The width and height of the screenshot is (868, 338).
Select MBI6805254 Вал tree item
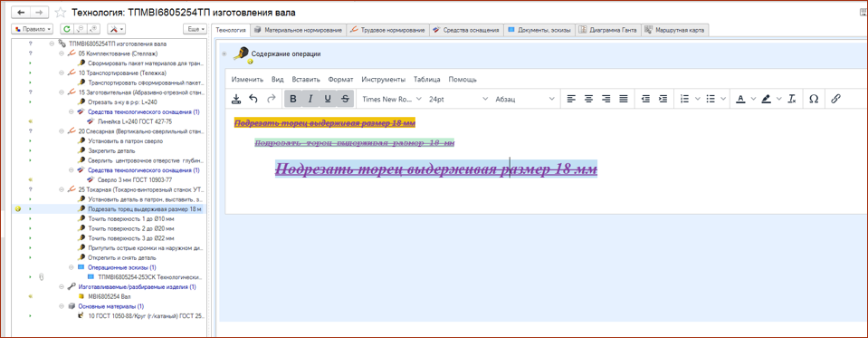pos(109,296)
